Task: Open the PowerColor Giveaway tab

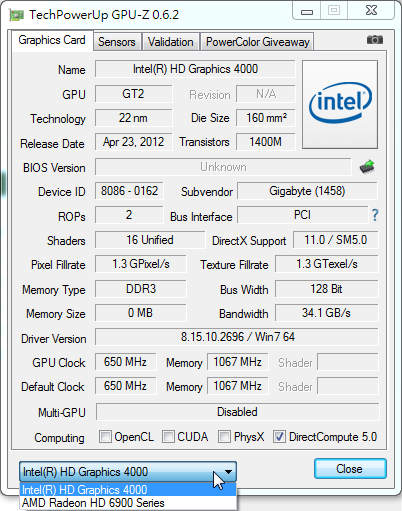Action: point(258,42)
